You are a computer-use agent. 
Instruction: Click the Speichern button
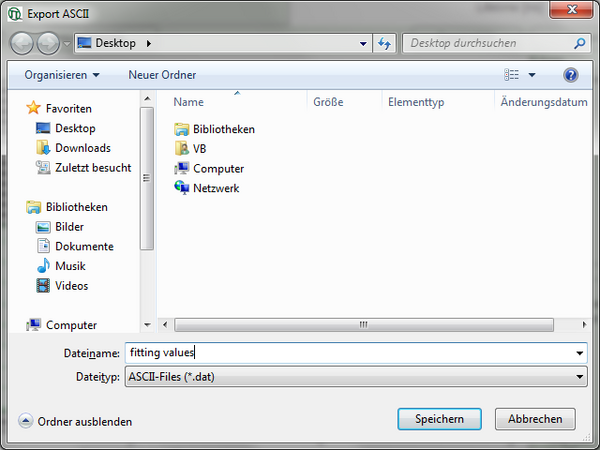439,419
